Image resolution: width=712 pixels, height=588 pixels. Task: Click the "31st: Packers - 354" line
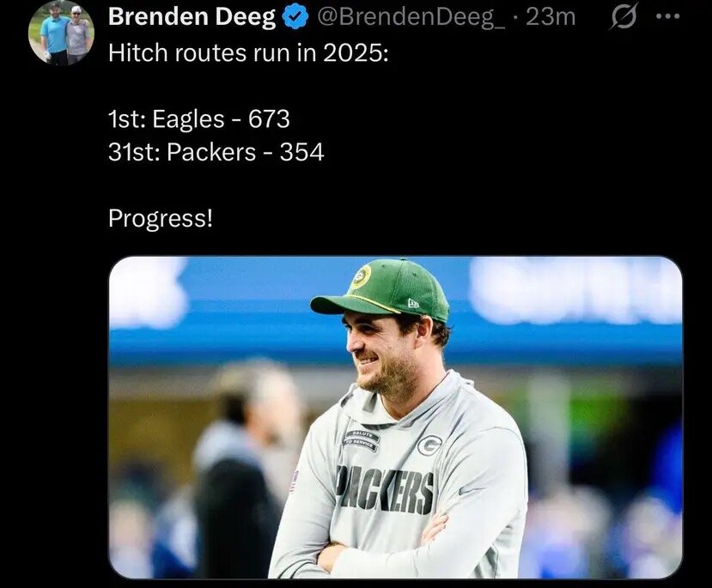coord(216,152)
